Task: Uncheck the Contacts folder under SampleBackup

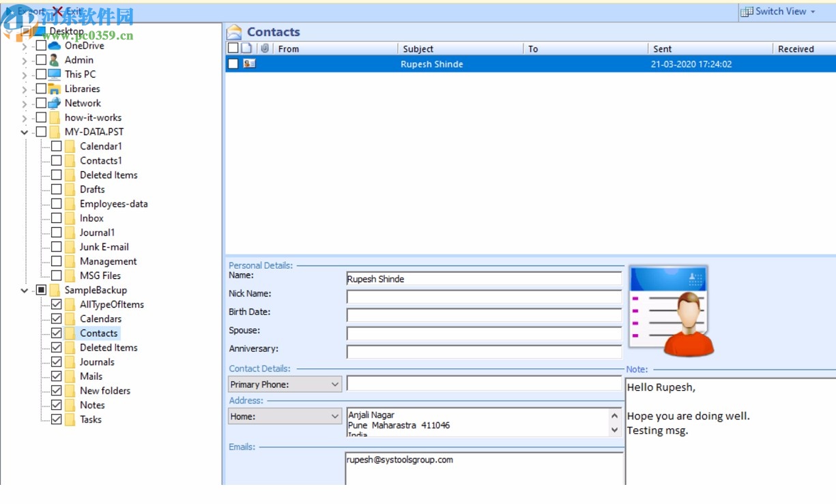Action: coord(57,333)
